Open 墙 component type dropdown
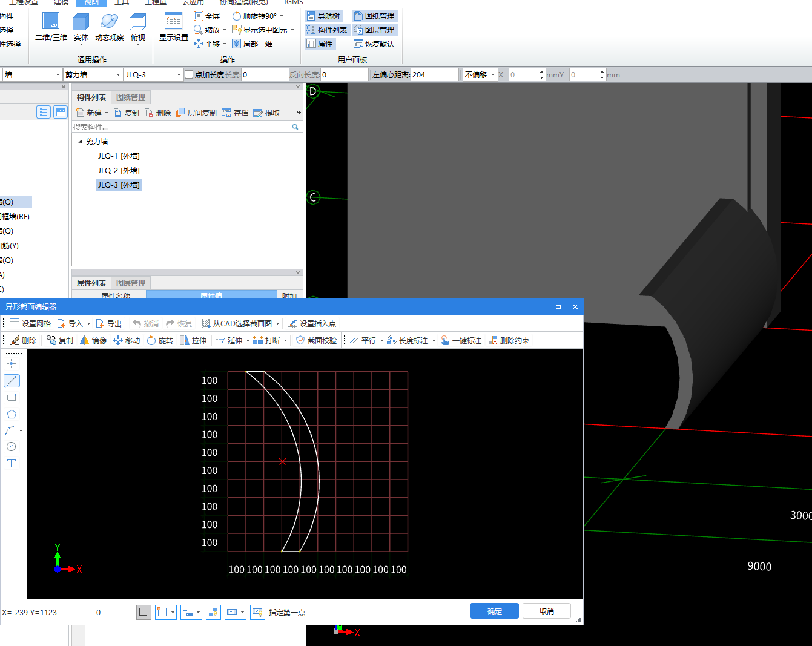This screenshot has height=646, width=812. [x=58, y=74]
